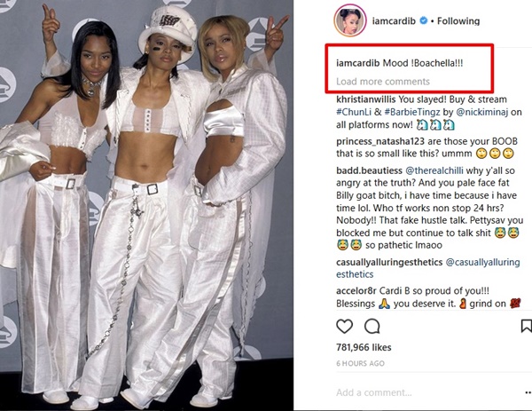
Task: Open accelor8r commenter profile
Action: coord(356,291)
